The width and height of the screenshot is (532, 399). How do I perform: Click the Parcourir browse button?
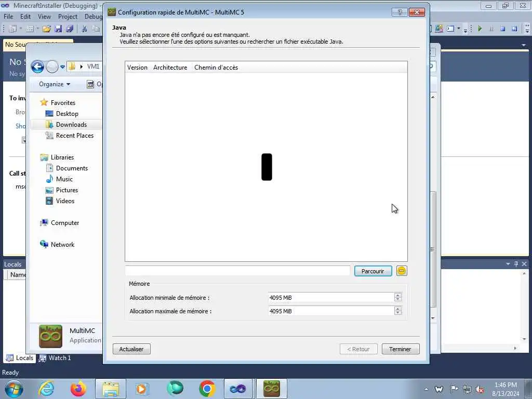tap(373, 271)
